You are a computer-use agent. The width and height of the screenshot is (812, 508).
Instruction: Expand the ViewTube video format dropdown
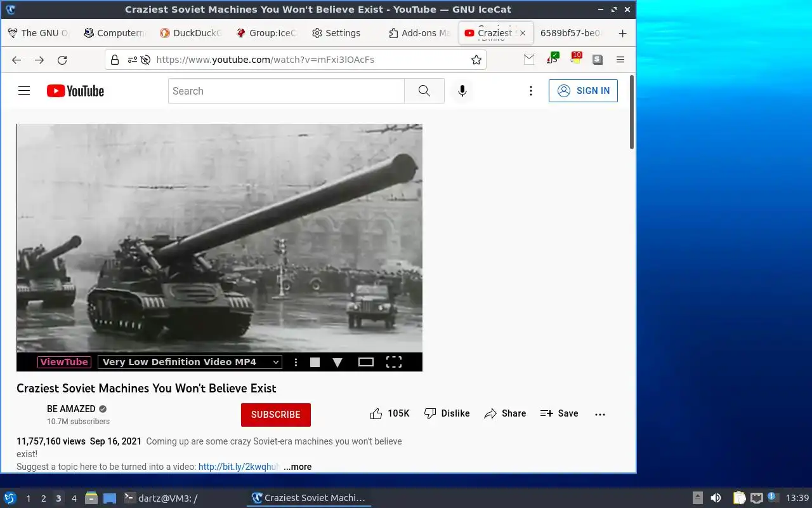coord(190,362)
